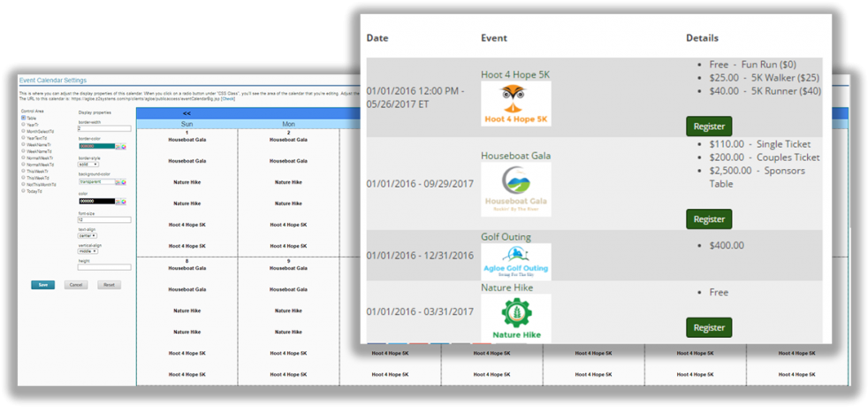Click the $400.00 price detail
This screenshot has height=407, width=868.
(x=727, y=245)
